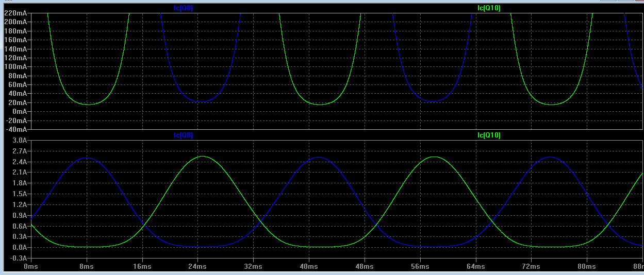Click the 16ms time axis label
The image size is (644, 275).
pos(142,266)
